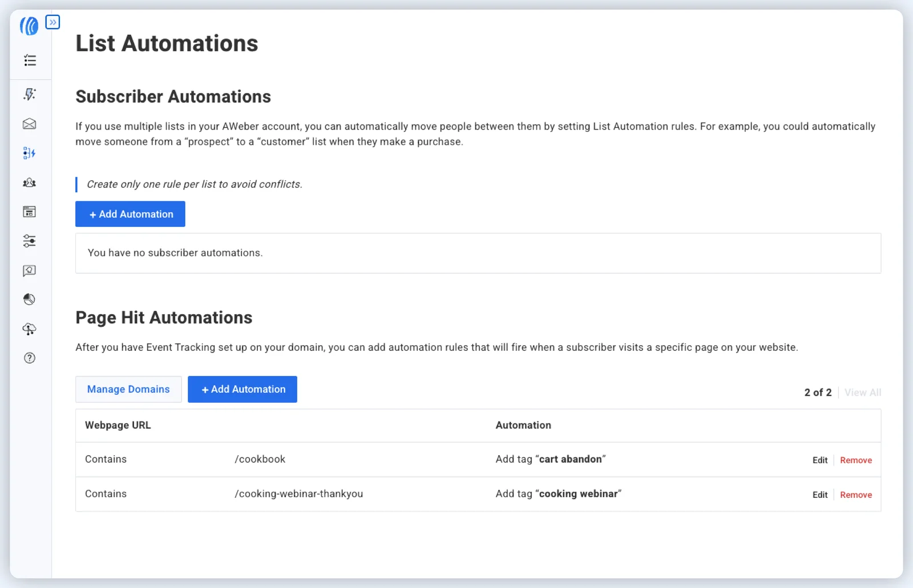The height and width of the screenshot is (588, 913).
Task: Click "Create only one rule per list" note
Action: 195,184
